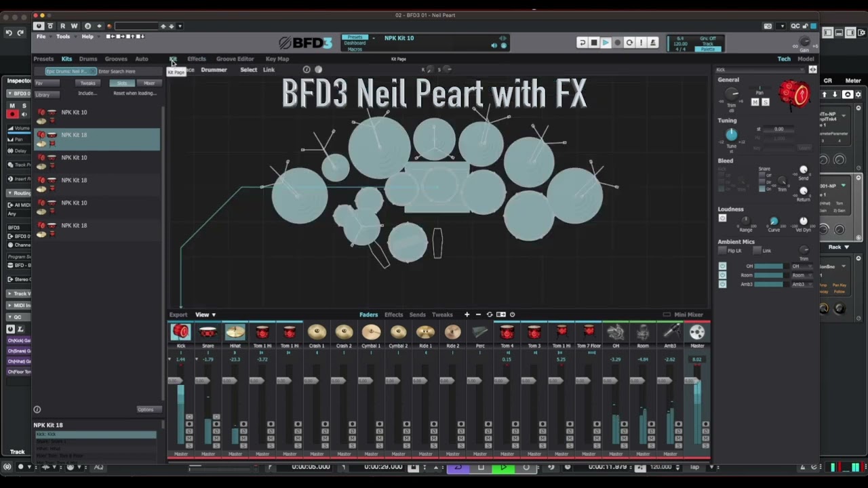Toggle Write automation W button
Viewport: 868px width, 488px height.
(x=74, y=26)
